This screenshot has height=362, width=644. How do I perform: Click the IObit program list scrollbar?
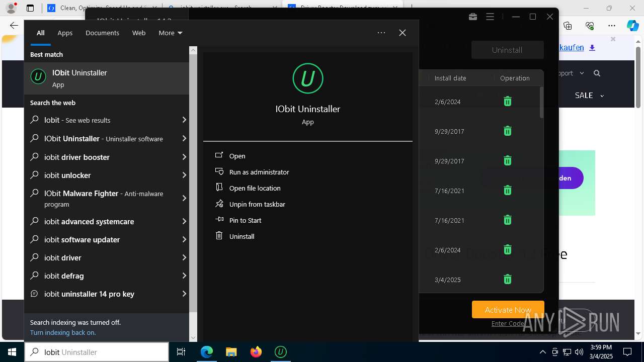541,102
